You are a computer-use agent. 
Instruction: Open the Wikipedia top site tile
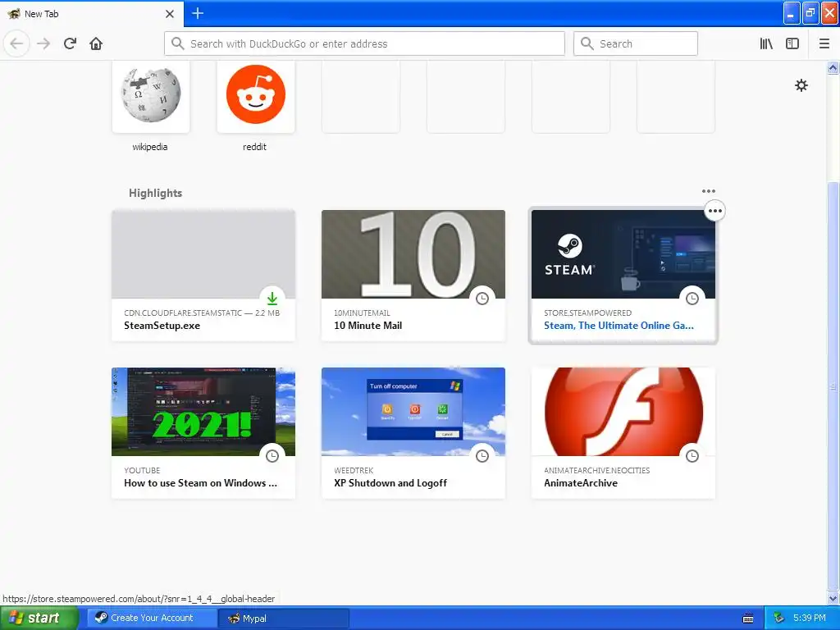point(151,97)
